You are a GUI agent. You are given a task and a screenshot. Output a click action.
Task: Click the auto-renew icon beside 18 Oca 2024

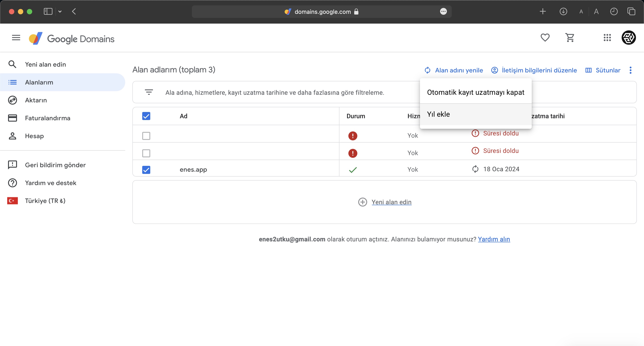pos(475,169)
